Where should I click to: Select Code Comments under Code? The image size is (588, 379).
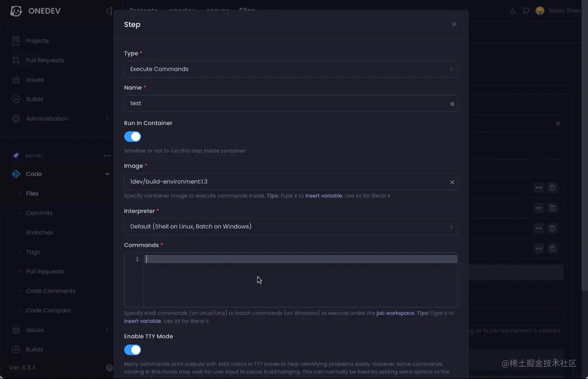coord(51,291)
